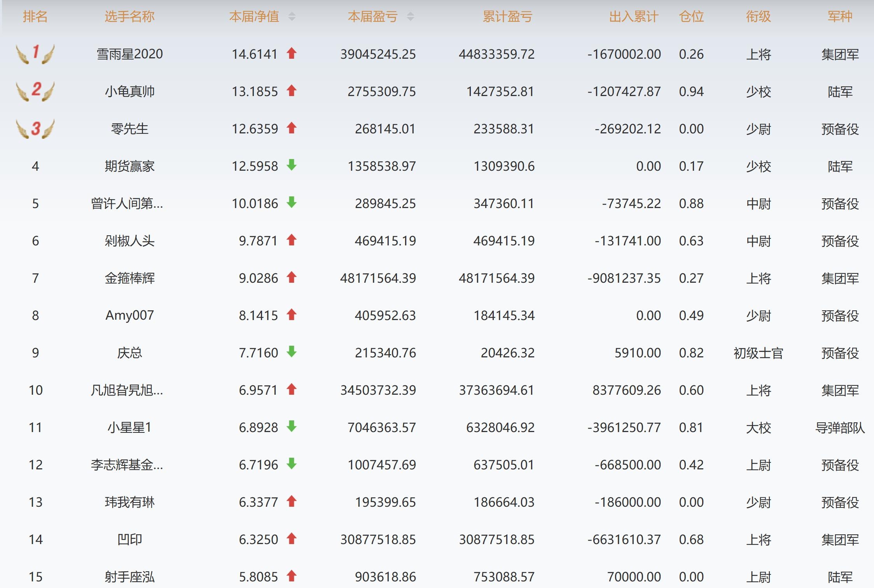The width and height of the screenshot is (874, 588).
Task: Click the truncated name 李志辉基金…
Action: click(x=127, y=465)
